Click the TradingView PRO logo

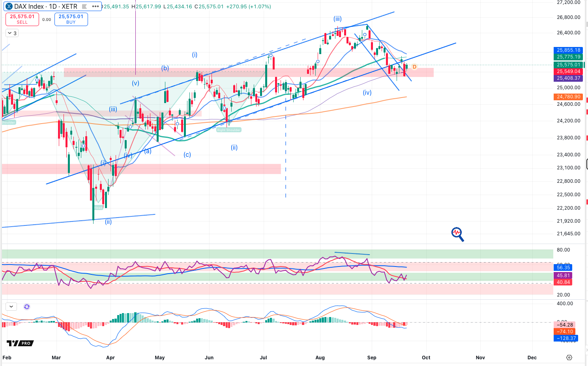(20, 343)
